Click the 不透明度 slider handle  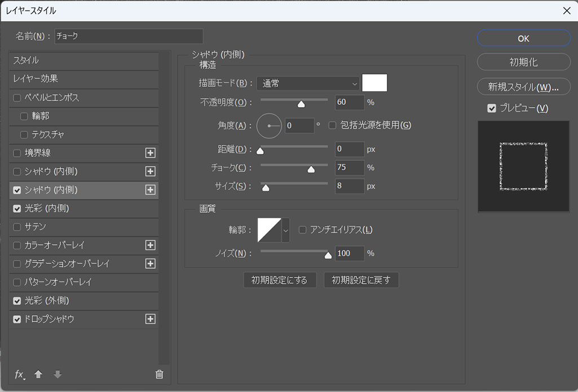(301, 104)
